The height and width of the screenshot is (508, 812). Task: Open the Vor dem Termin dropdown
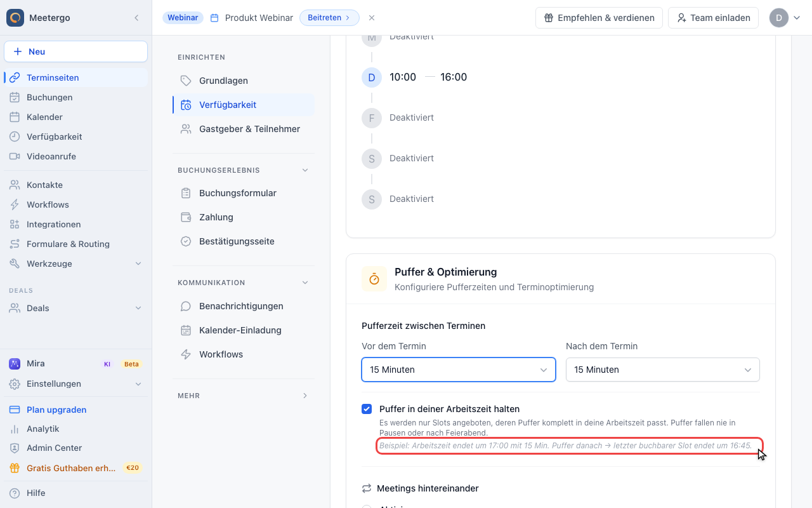[459, 370]
